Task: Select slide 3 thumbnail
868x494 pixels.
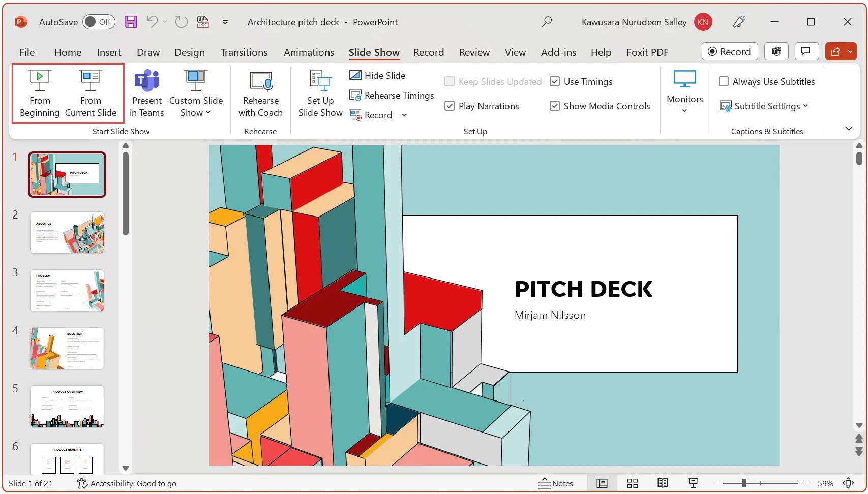Action: [67, 290]
